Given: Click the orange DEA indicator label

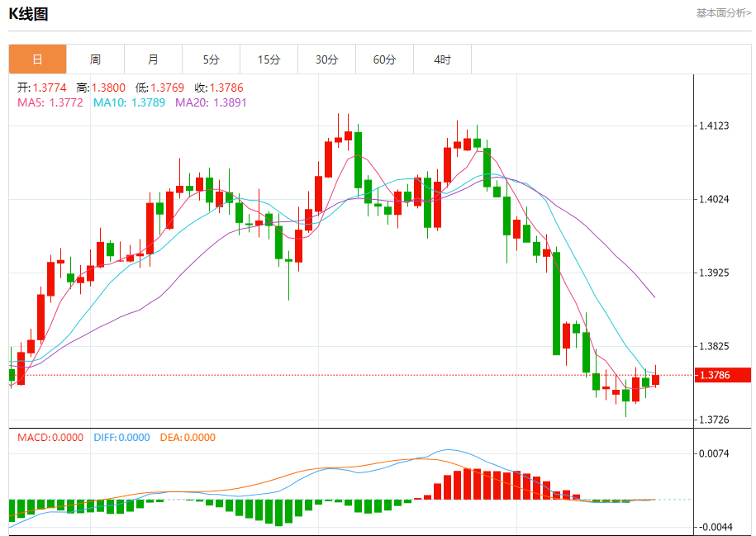Looking at the screenshot, I should pyautogui.click(x=188, y=438).
